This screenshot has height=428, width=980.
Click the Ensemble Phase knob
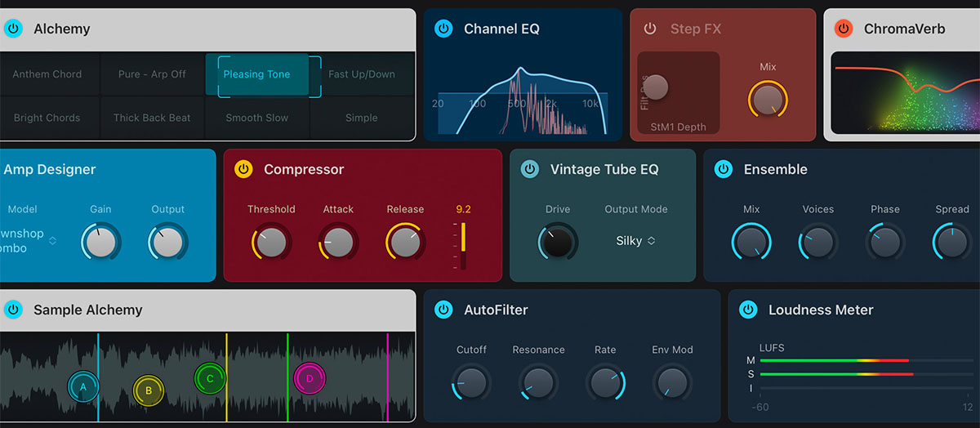point(885,243)
